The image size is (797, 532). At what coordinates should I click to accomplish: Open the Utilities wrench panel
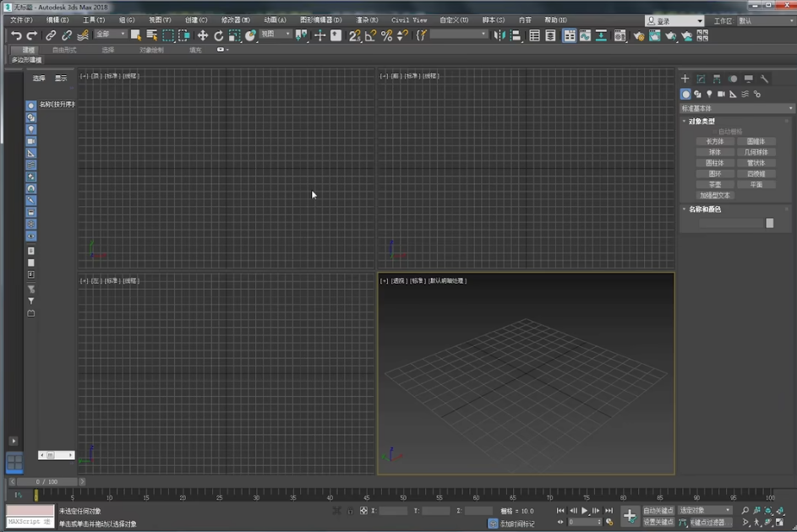pos(764,79)
